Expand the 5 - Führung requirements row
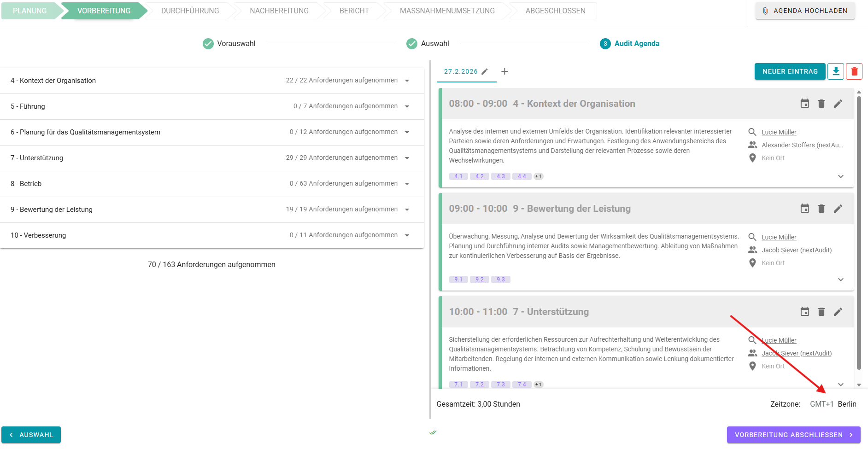Viewport: 868px width, 449px height. 407,106
